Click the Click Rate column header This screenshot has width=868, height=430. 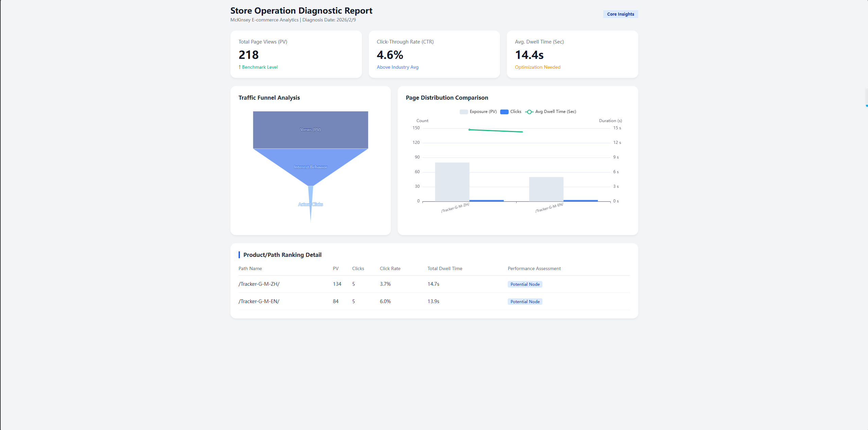click(390, 268)
